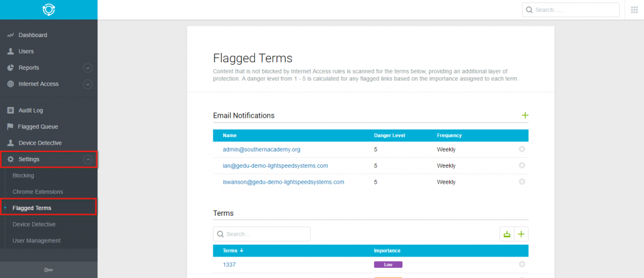The image size is (644, 278).
Task: Click in the top Search field
Action: click(x=570, y=10)
